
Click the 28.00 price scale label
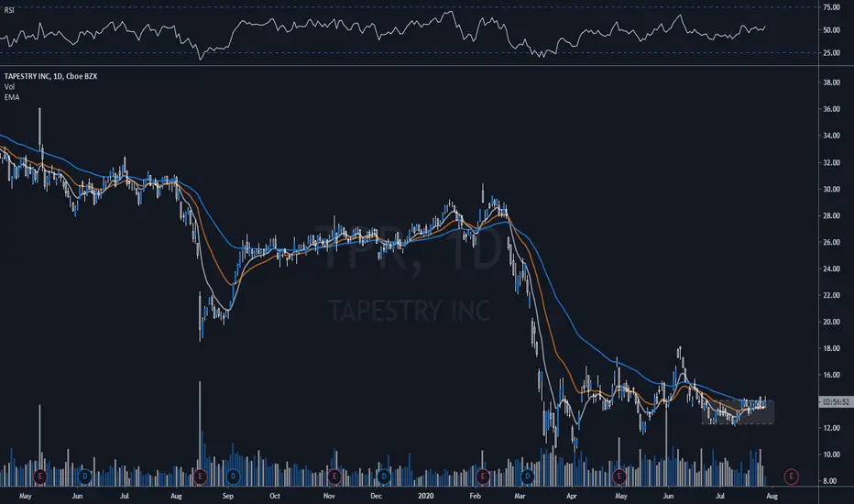(x=831, y=215)
